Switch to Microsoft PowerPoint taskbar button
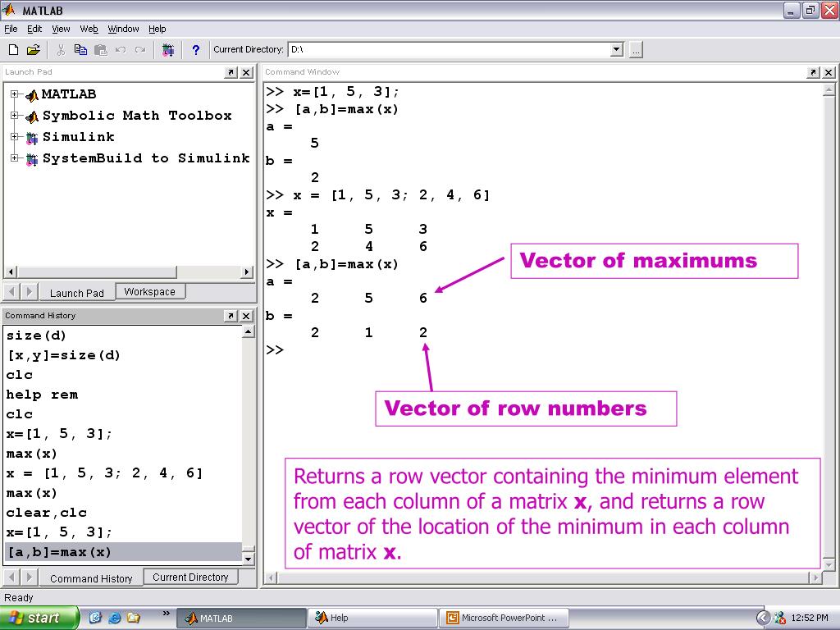Screen dimensions: 840x630 (x=504, y=619)
